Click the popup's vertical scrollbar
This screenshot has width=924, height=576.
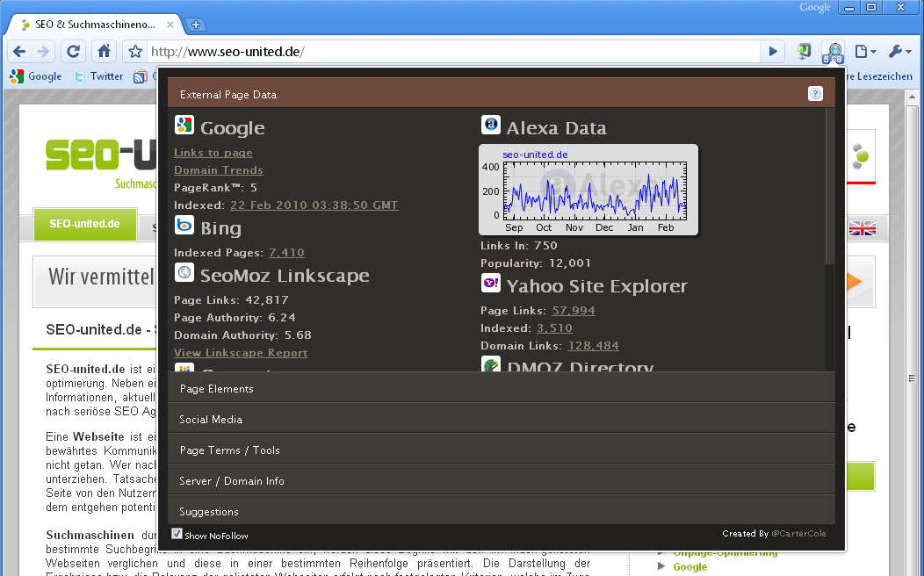click(x=830, y=186)
